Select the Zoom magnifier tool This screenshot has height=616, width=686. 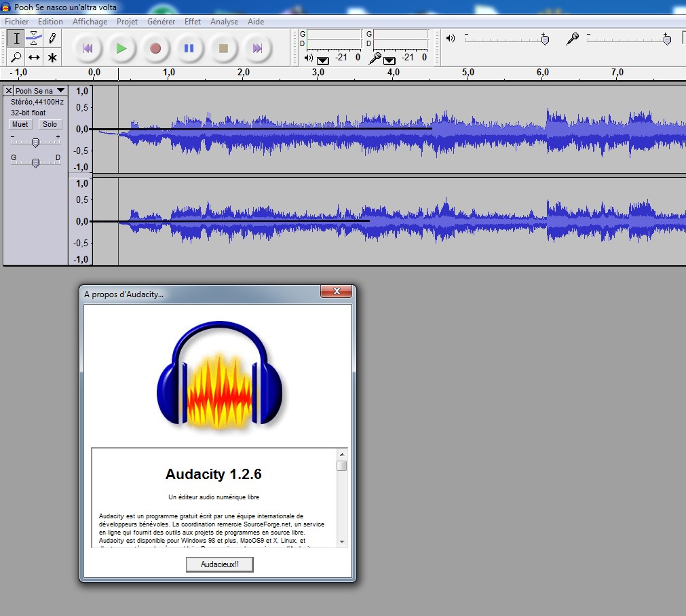click(16, 57)
